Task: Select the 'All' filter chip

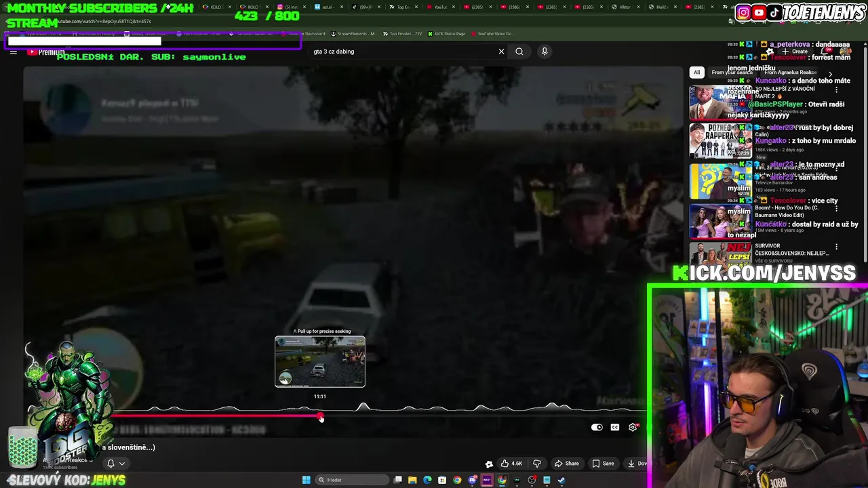Action: 696,73
